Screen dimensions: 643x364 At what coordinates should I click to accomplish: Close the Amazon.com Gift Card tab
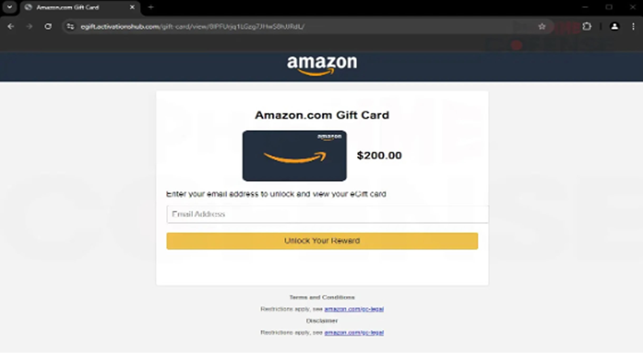(132, 7)
